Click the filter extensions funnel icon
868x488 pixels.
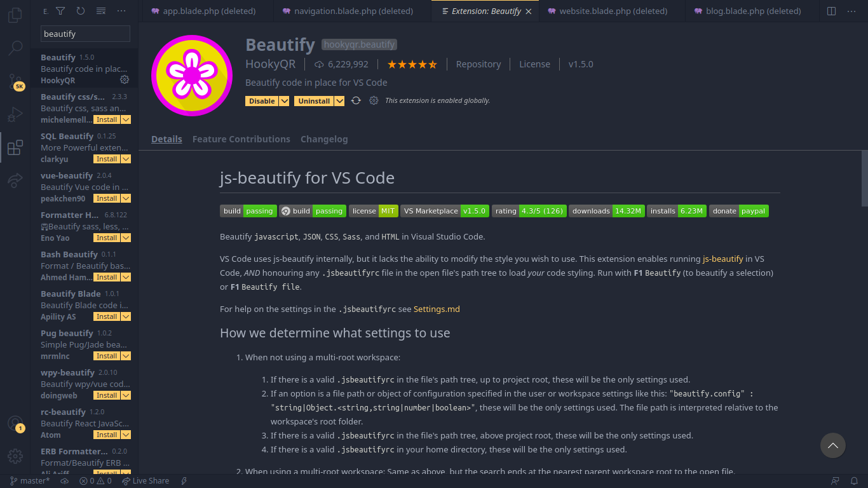pyautogui.click(x=60, y=11)
